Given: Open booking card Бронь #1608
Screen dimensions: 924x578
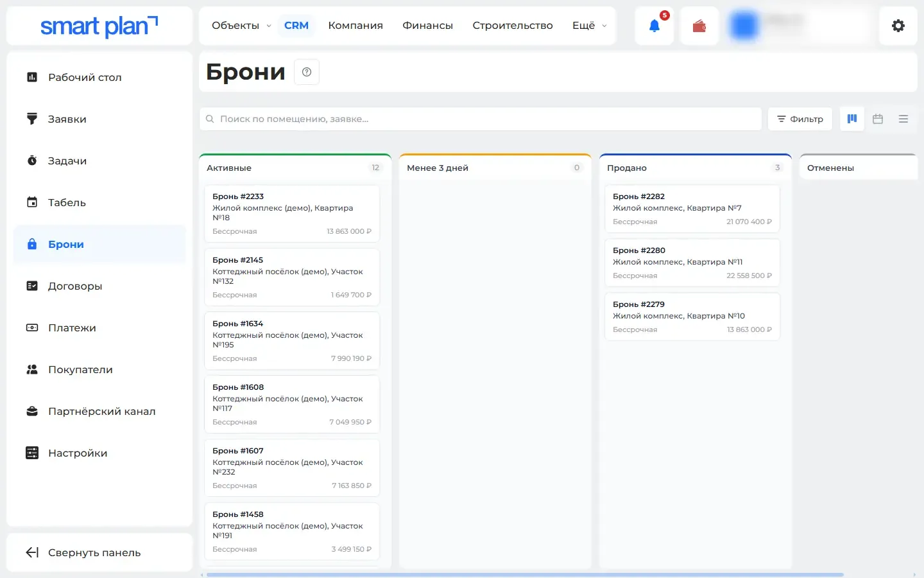Looking at the screenshot, I should [292, 405].
